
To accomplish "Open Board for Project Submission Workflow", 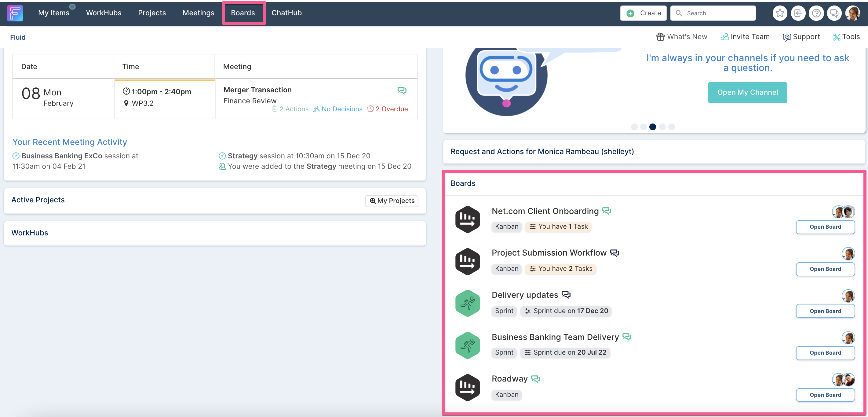I will click(825, 269).
